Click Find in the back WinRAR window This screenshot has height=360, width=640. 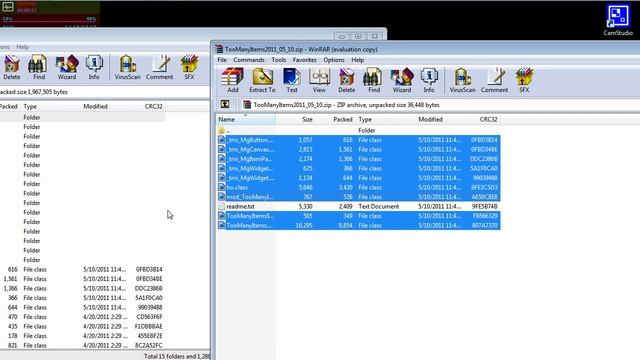tap(39, 67)
